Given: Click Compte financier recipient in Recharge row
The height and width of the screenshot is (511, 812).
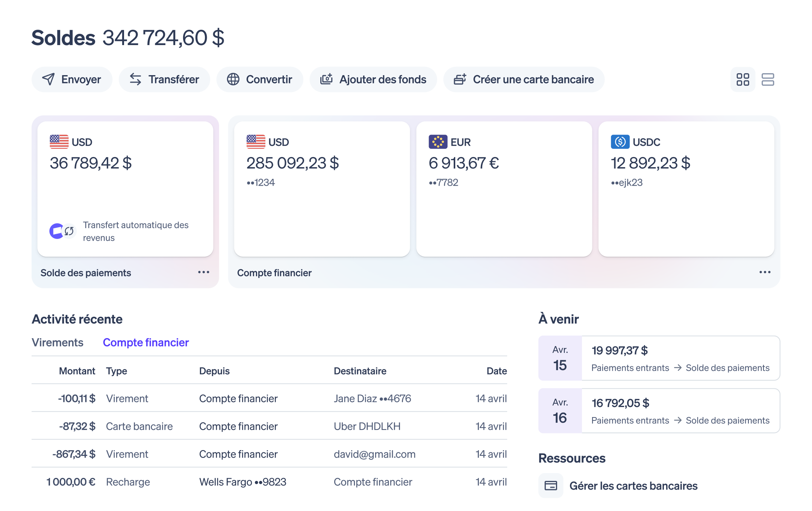Looking at the screenshot, I should pos(373,482).
